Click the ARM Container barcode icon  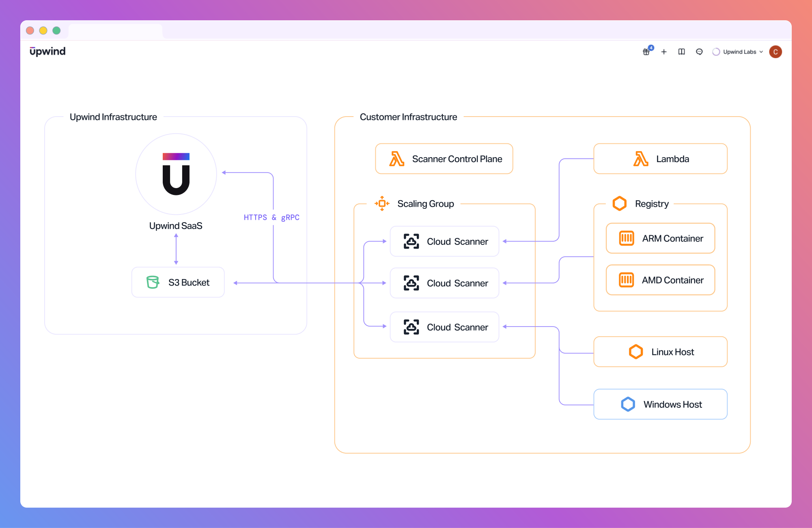(627, 238)
